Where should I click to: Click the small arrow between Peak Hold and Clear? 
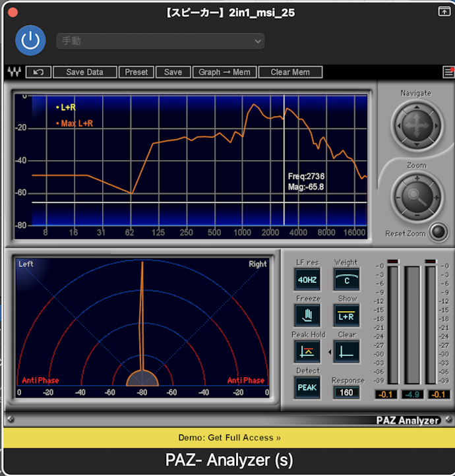tap(330, 352)
